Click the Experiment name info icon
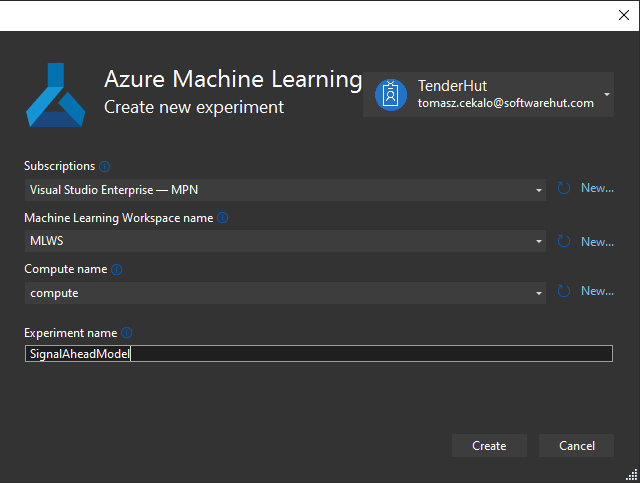This screenshot has width=640, height=483. (127, 333)
